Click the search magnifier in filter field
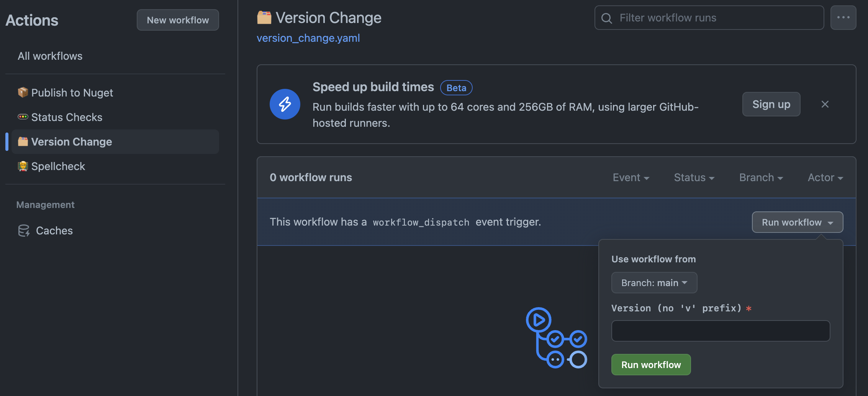Viewport: 868px width, 396px height. tap(606, 18)
